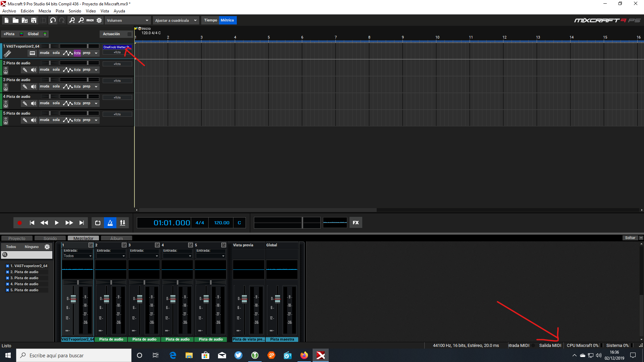Toggle visibility of 3. Pista de audio in mixer
Viewport: 644px width, 362px height.
7,278
